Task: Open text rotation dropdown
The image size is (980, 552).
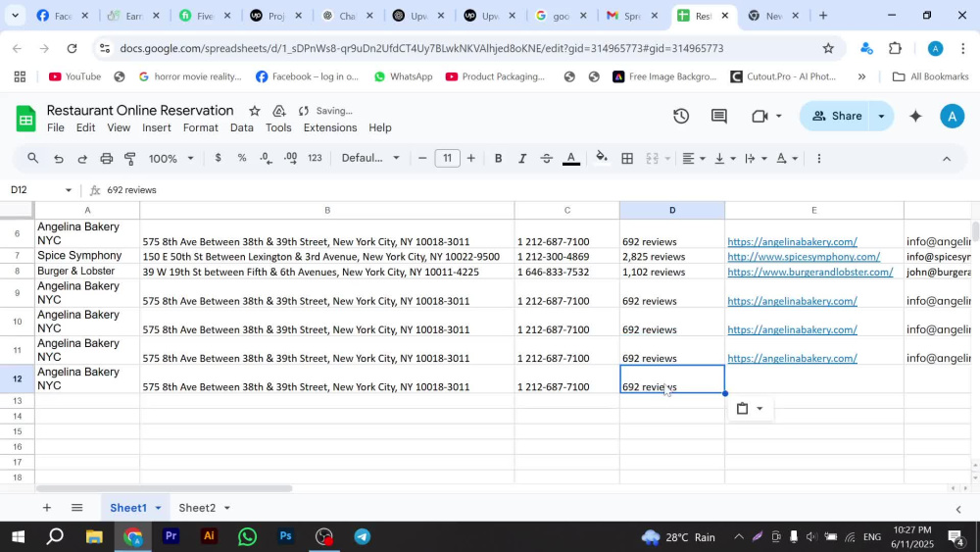Action: pos(787,159)
